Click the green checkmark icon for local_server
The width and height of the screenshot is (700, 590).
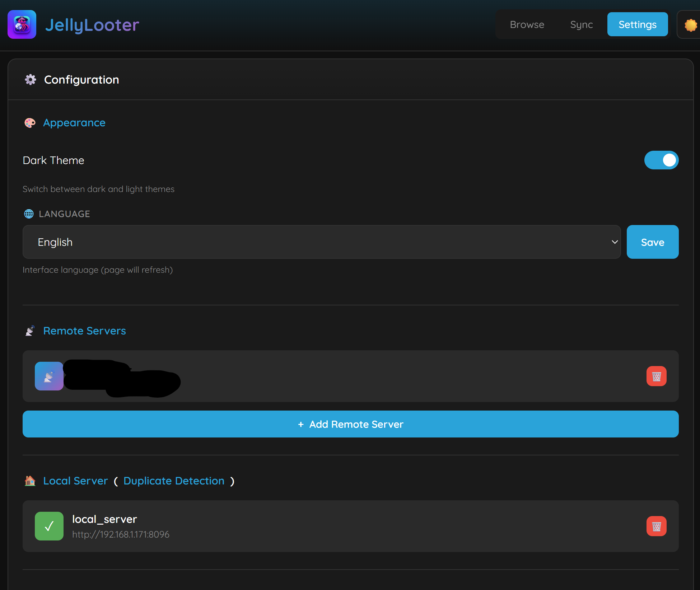[x=49, y=526]
